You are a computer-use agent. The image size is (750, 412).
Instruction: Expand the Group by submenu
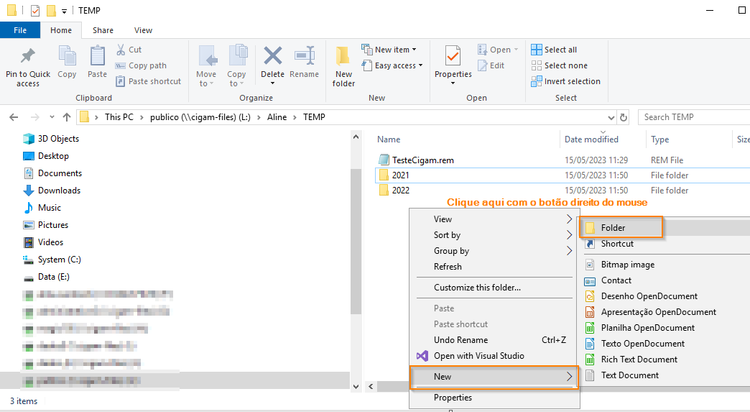pos(495,251)
